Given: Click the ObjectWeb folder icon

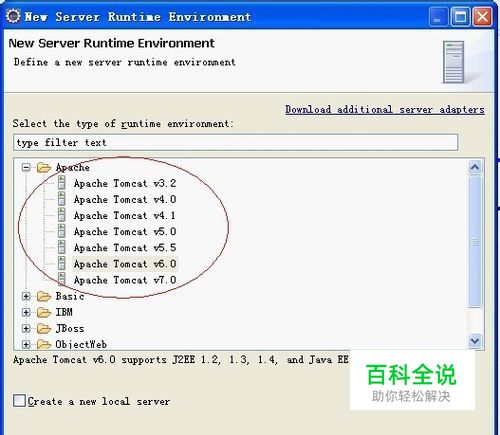Looking at the screenshot, I should [x=44, y=344].
